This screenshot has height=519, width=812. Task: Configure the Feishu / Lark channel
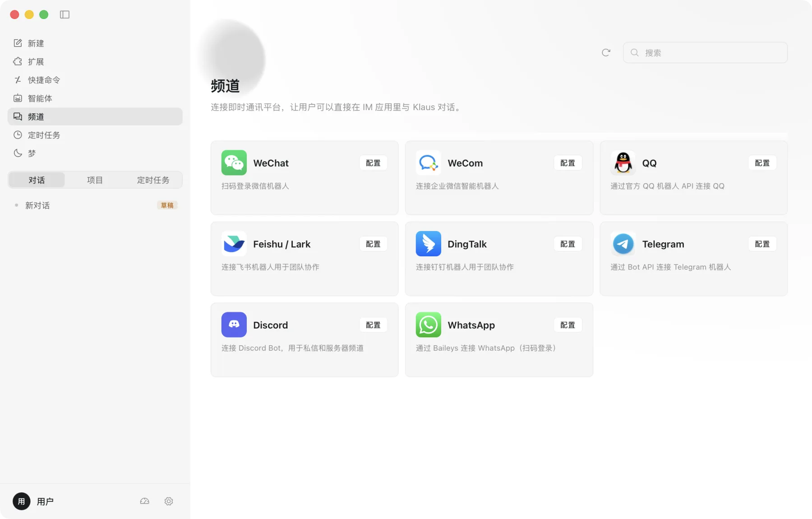tap(373, 244)
